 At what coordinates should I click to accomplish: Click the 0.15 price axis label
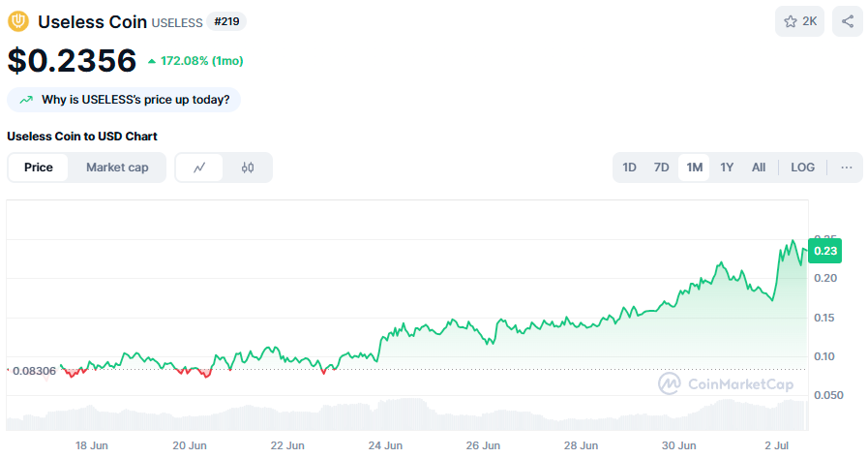point(824,318)
